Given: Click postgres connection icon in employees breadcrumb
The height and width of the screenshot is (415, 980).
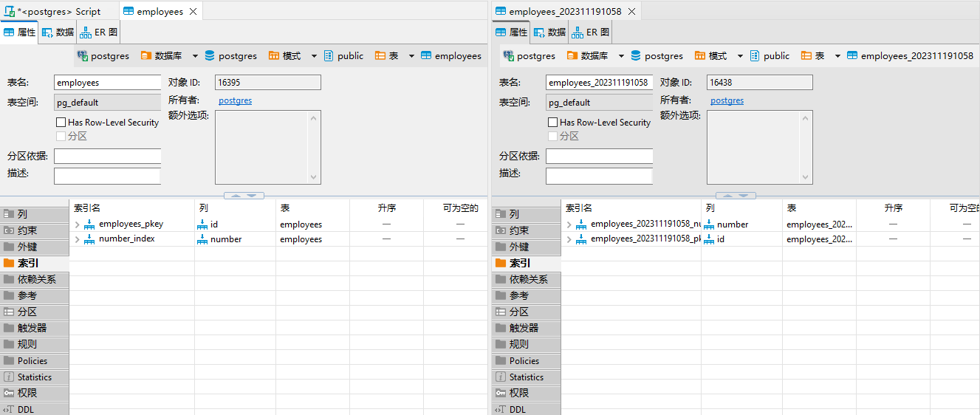Looking at the screenshot, I should pos(83,55).
